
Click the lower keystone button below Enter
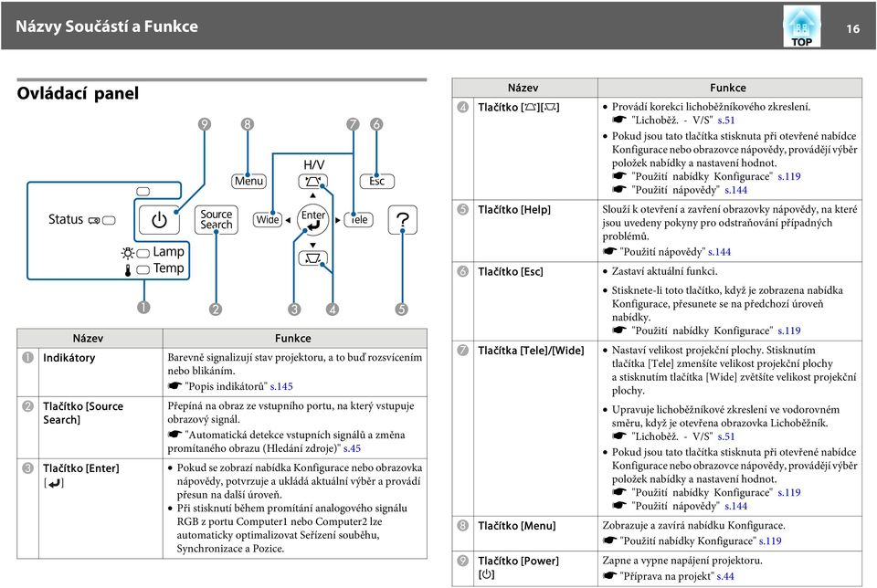312,258
